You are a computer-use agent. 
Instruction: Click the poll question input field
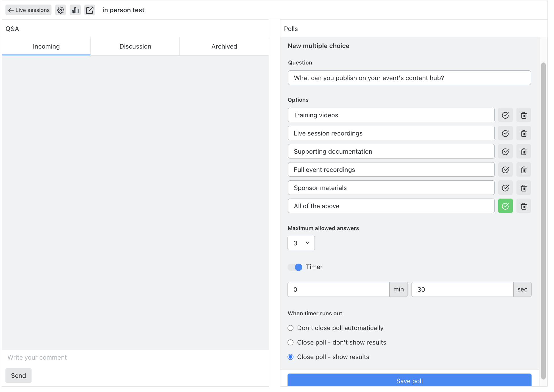(409, 78)
